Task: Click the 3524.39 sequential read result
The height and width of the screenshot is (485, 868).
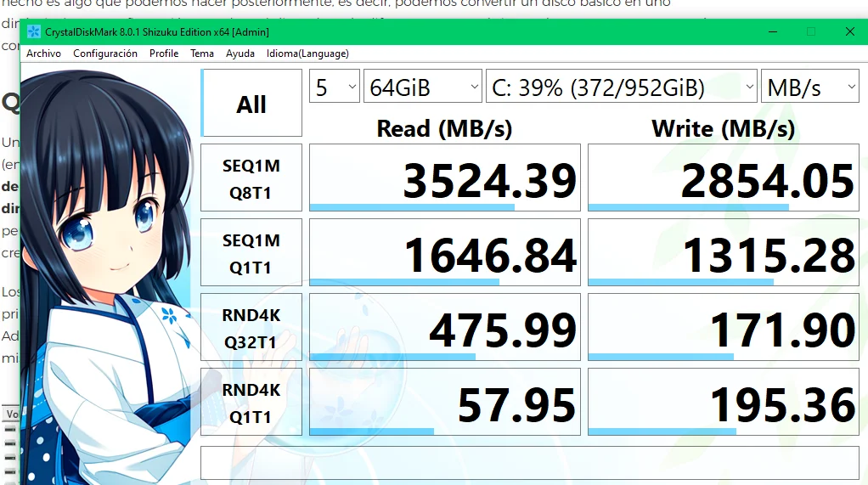Action: (445, 178)
